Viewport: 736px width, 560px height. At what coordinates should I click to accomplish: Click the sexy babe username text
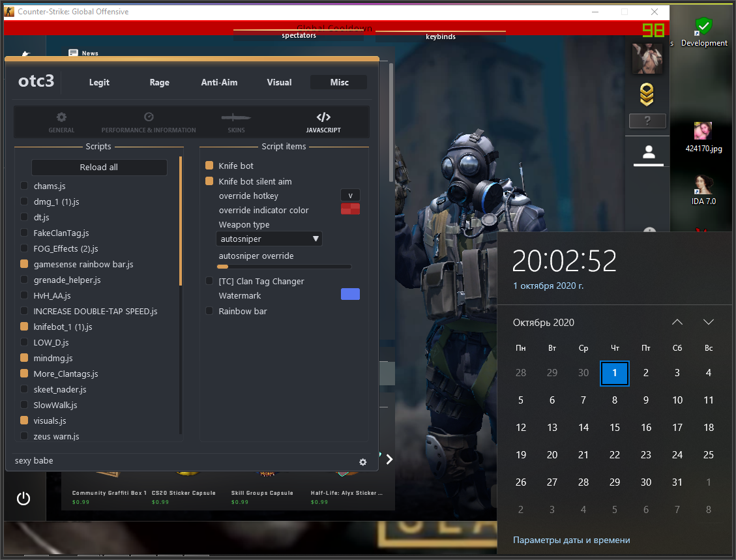(x=34, y=460)
